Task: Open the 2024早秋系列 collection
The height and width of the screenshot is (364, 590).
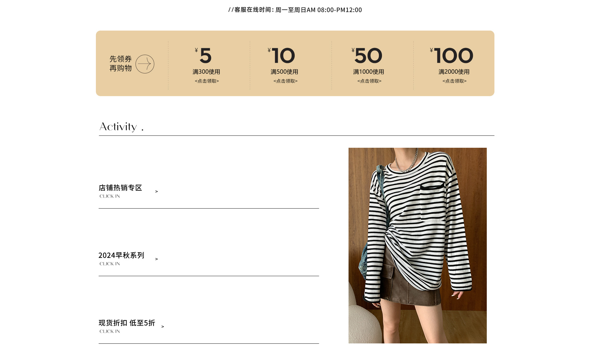Action: click(121, 255)
